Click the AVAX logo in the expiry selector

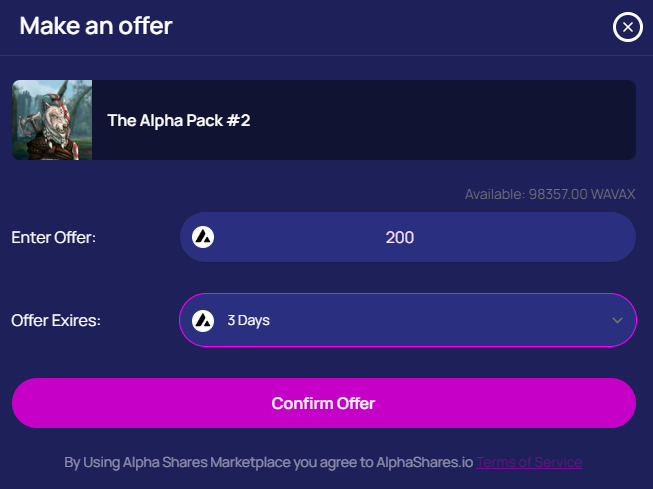tap(204, 320)
